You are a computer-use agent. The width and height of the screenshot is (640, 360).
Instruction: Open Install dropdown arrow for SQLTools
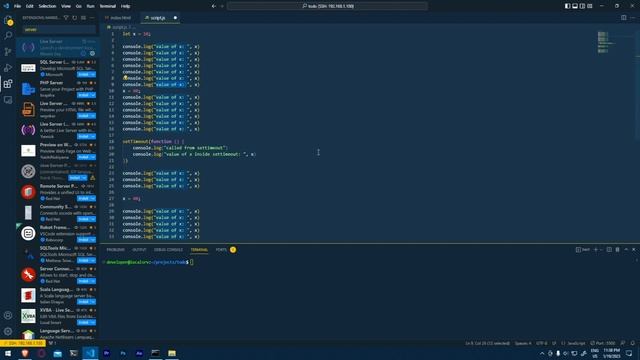click(x=93, y=260)
